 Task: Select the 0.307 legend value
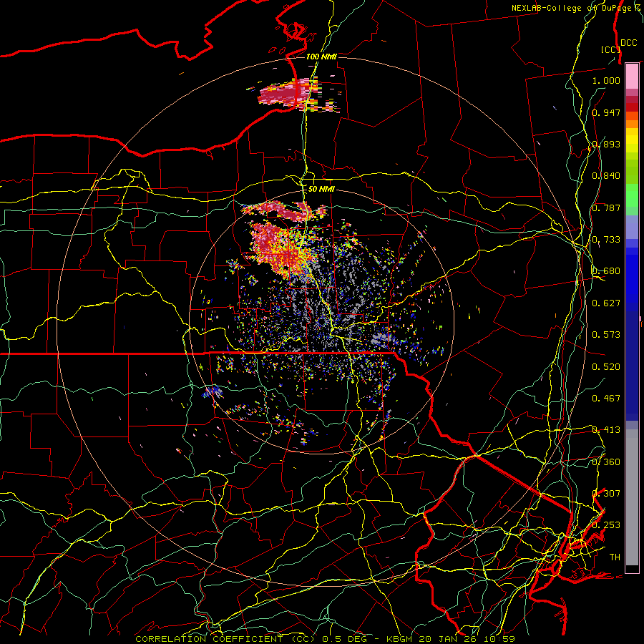click(606, 494)
